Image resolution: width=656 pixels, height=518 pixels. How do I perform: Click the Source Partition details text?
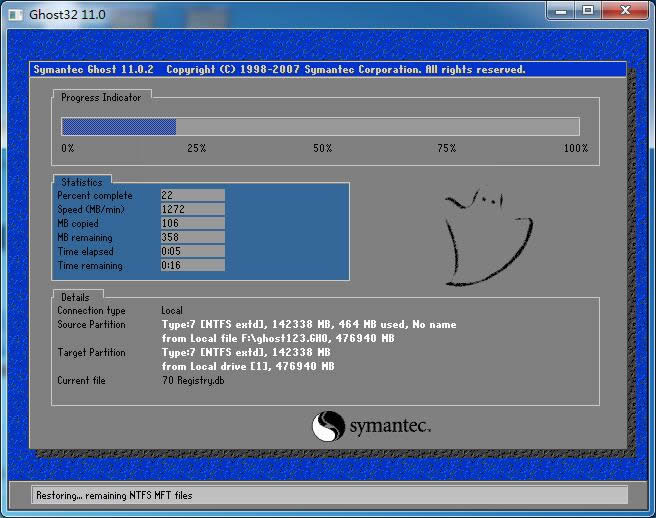[x=308, y=325]
